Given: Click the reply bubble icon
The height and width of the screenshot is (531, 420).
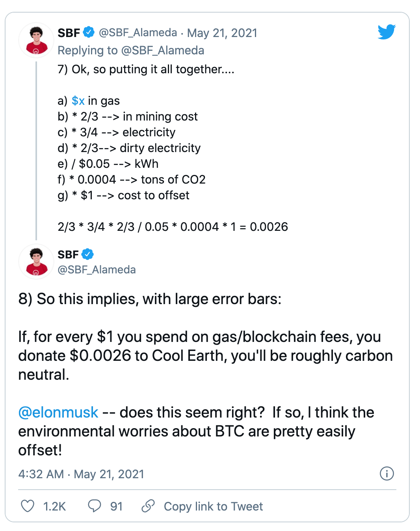Looking at the screenshot, I should point(95,506).
